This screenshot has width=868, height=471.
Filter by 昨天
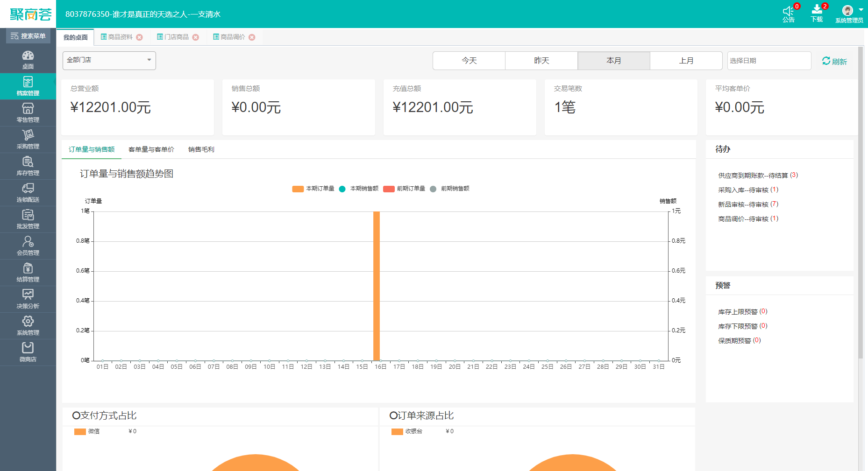(541, 61)
